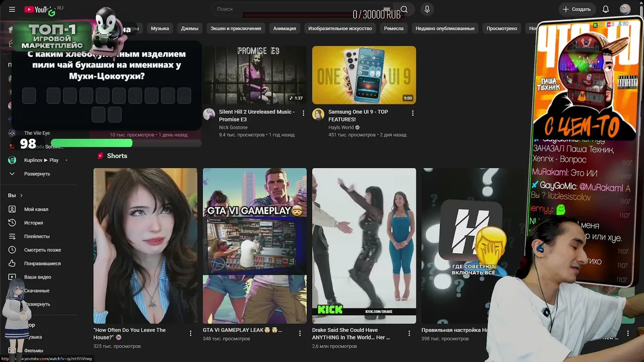Open Kuplinov Play channel avatar
This screenshot has width=644, height=362.
(12, 160)
